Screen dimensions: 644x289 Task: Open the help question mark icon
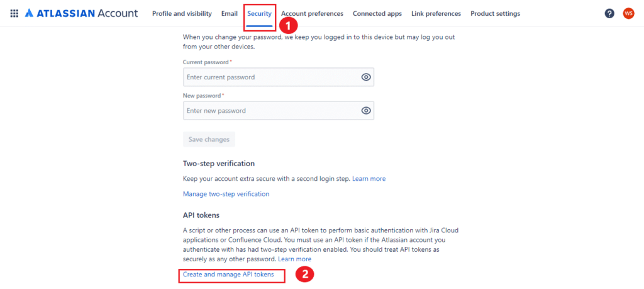(609, 13)
